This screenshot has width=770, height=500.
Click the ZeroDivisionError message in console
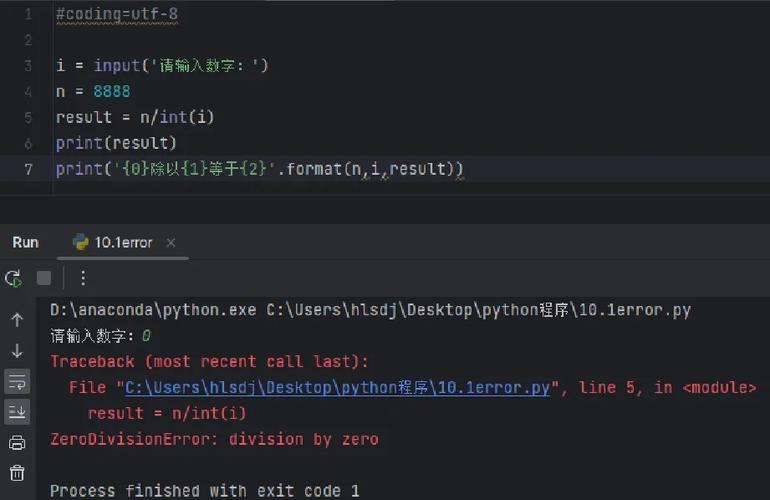click(x=215, y=439)
